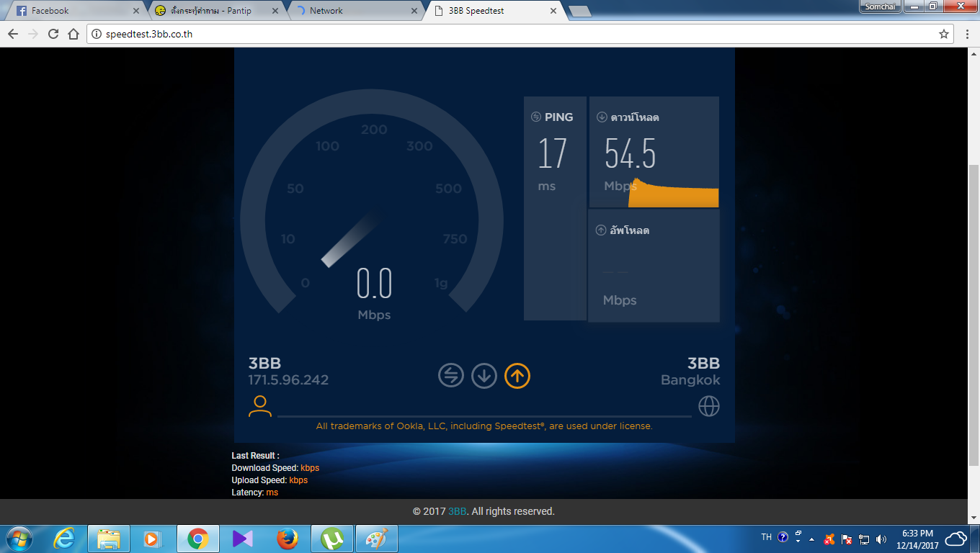Click the Ookla trademarks notice text

[x=484, y=426]
